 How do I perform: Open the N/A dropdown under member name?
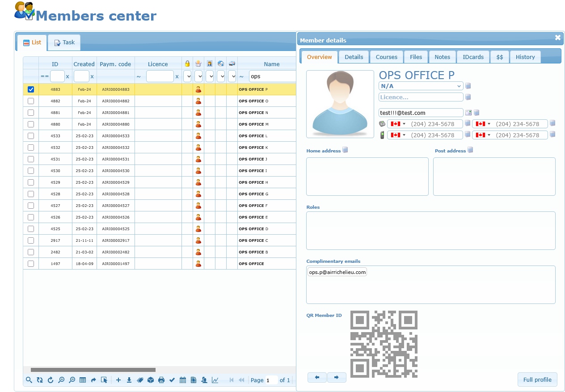tap(421, 86)
